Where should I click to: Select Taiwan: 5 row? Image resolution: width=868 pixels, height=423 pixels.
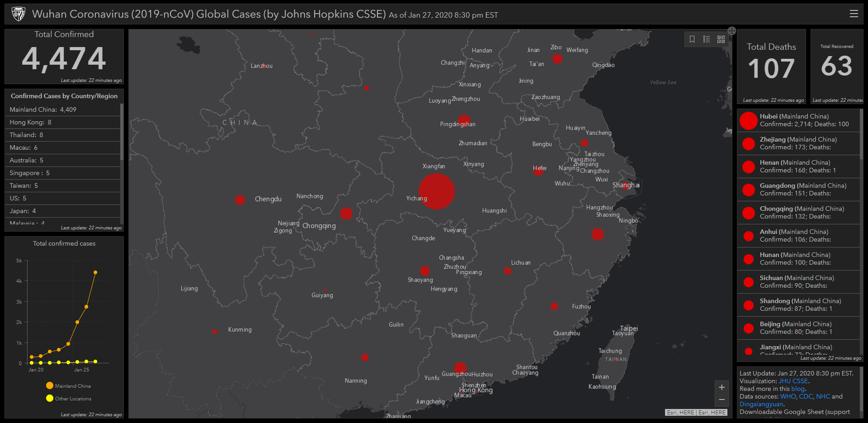point(62,185)
